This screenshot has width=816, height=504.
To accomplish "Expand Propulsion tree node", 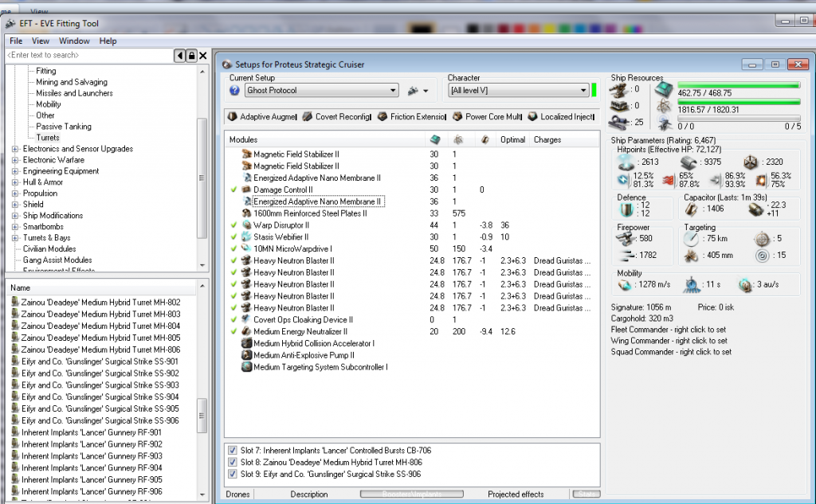I will pyautogui.click(x=15, y=193).
